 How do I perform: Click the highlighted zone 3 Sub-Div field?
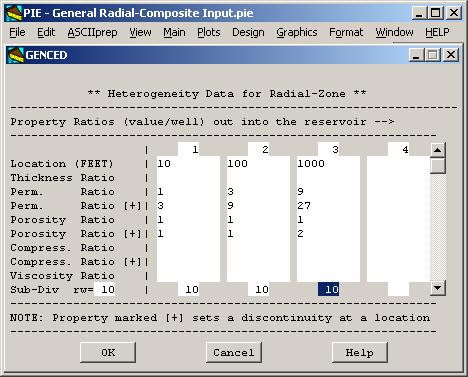pos(328,289)
